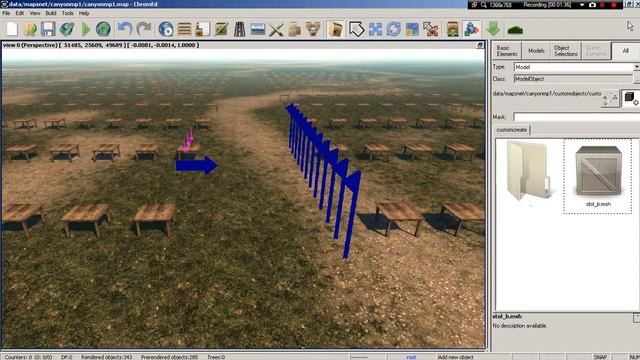Choose the blue circular rotate tool
The image size is (640, 360).
393,29
